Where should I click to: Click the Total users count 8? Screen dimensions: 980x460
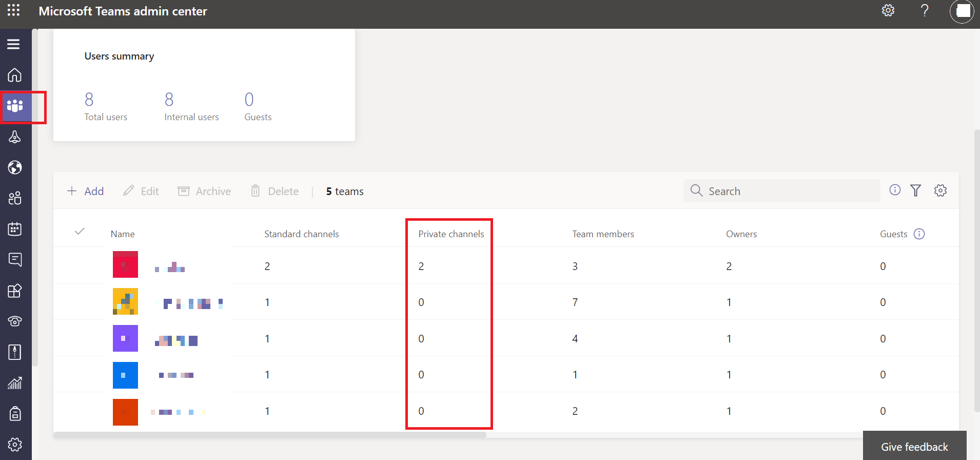(x=89, y=99)
